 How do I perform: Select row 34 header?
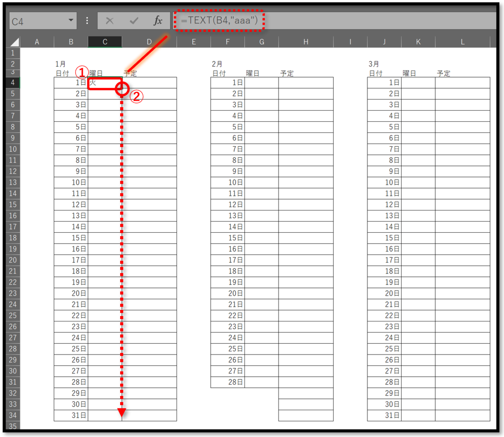(x=13, y=416)
